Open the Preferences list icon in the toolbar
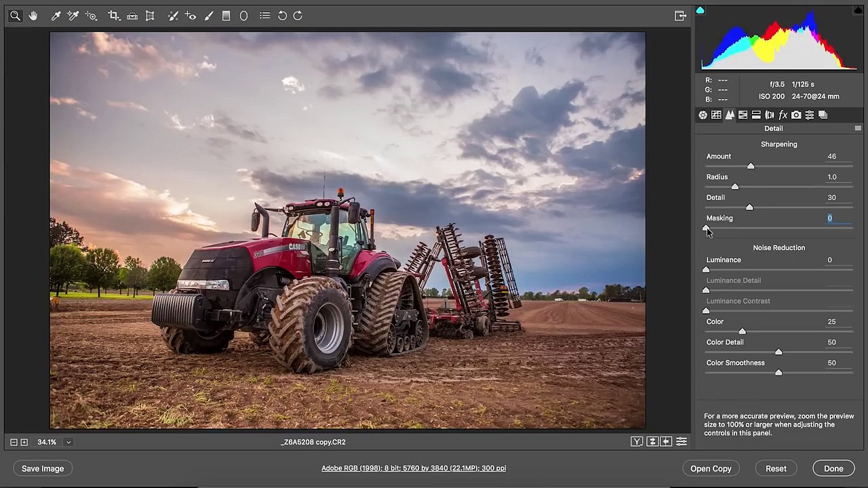The image size is (868, 488). coord(264,16)
